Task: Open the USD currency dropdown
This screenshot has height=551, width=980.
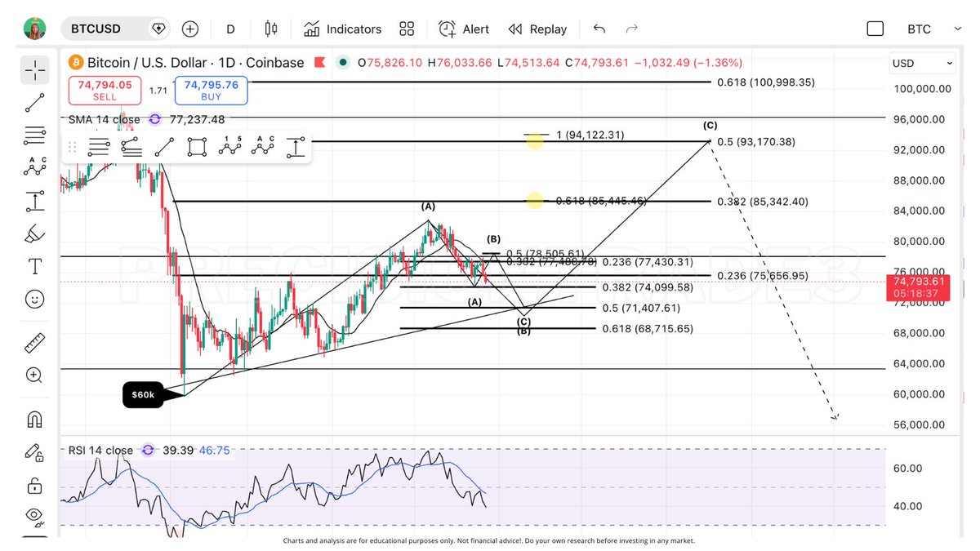Action: click(923, 63)
